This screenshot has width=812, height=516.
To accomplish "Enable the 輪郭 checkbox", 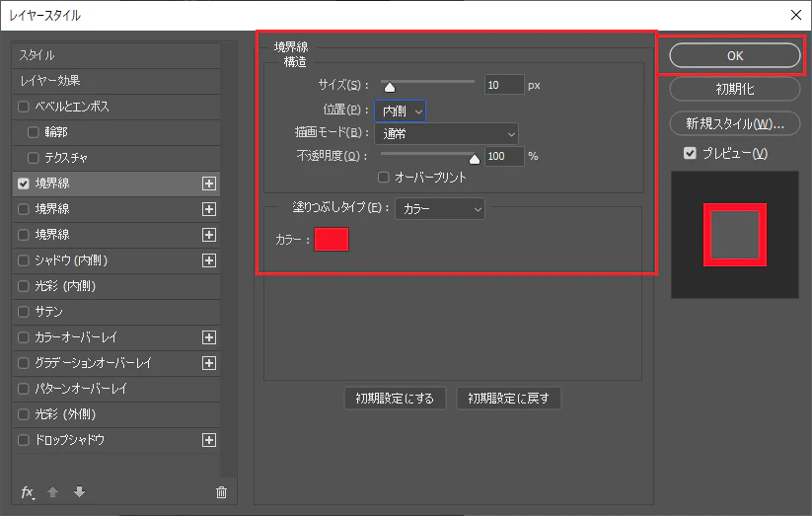I will point(34,132).
